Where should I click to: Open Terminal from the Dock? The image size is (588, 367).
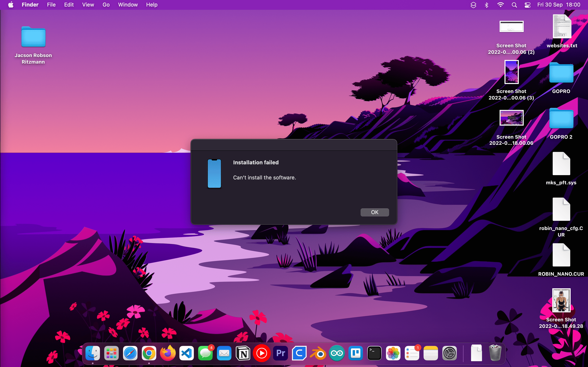pyautogui.click(x=374, y=353)
